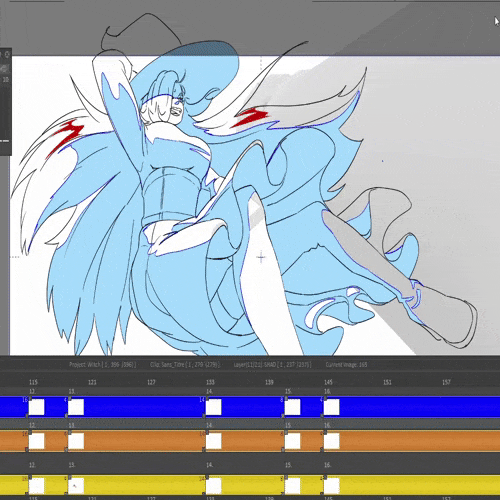This screenshot has width=500, height=500.
Task: Click the round icon atop the left tool panel
Action: (7, 54)
